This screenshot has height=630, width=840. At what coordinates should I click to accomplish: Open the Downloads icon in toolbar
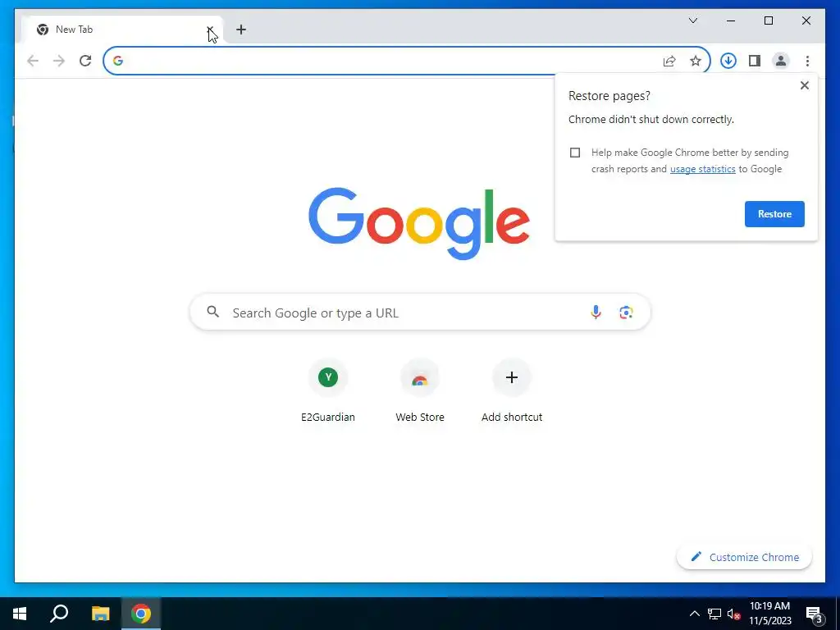pos(728,61)
